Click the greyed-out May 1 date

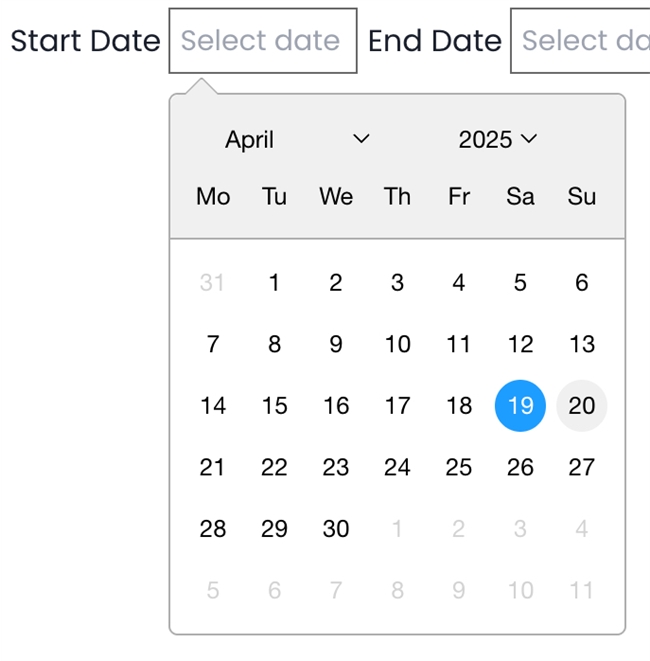pyautogui.click(x=397, y=529)
